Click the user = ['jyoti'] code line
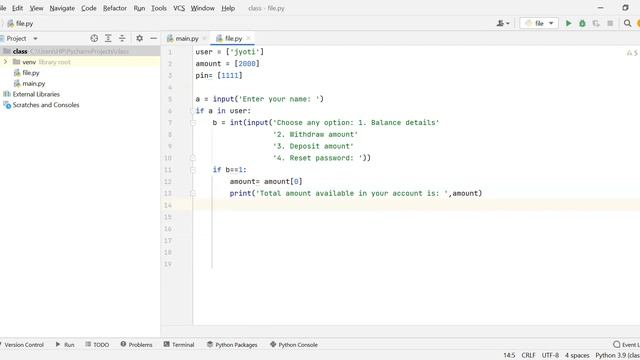The height and width of the screenshot is (360, 640). (230, 52)
